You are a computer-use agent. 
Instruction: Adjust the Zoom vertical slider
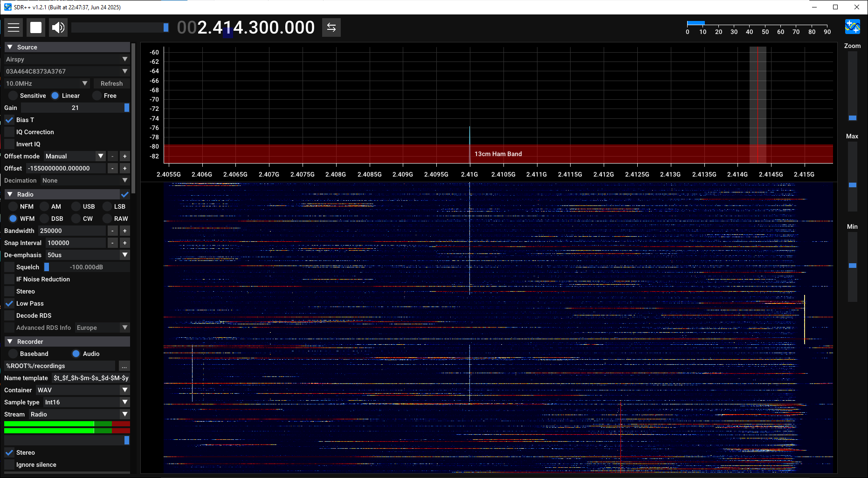[x=853, y=86]
